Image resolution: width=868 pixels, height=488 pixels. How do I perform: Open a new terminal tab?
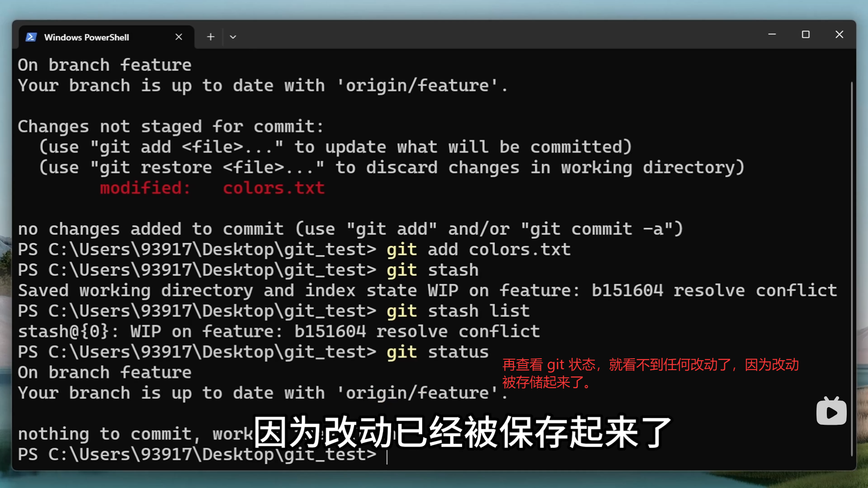(211, 37)
